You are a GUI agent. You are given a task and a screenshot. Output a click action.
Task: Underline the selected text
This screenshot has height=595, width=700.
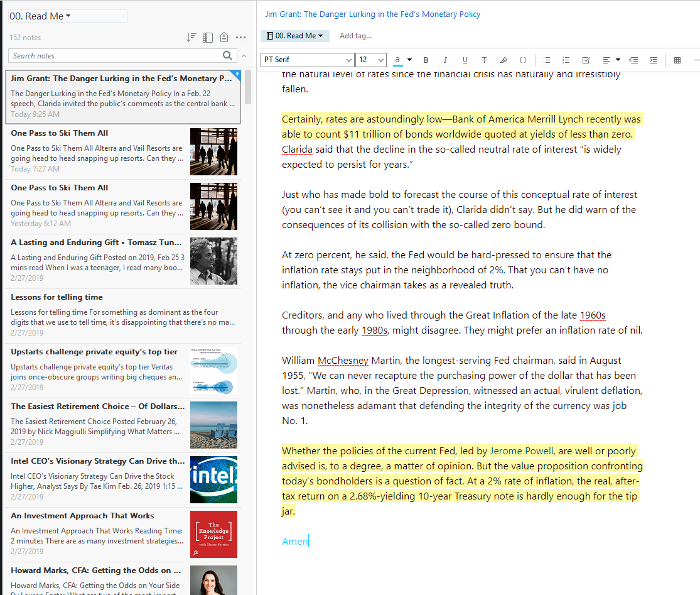point(465,60)
